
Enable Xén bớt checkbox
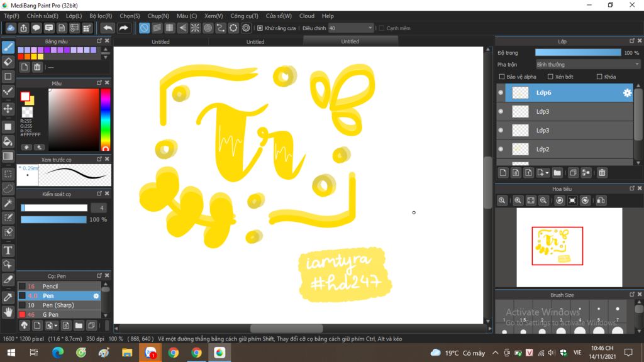point(550,77)
